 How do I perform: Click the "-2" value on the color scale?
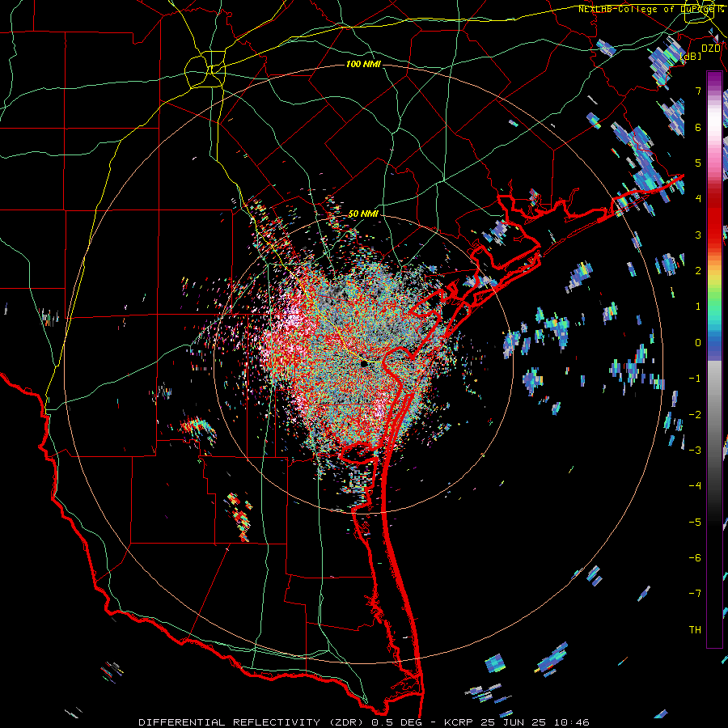coord(695,415)
